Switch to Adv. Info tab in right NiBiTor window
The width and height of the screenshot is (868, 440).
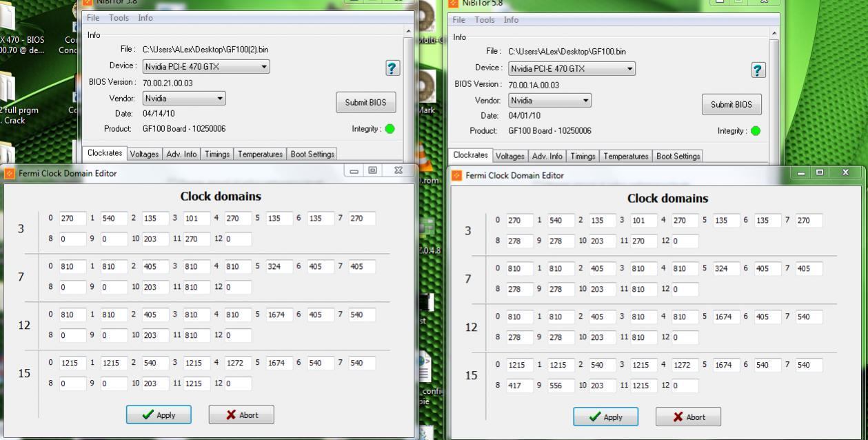pos(547,157)
